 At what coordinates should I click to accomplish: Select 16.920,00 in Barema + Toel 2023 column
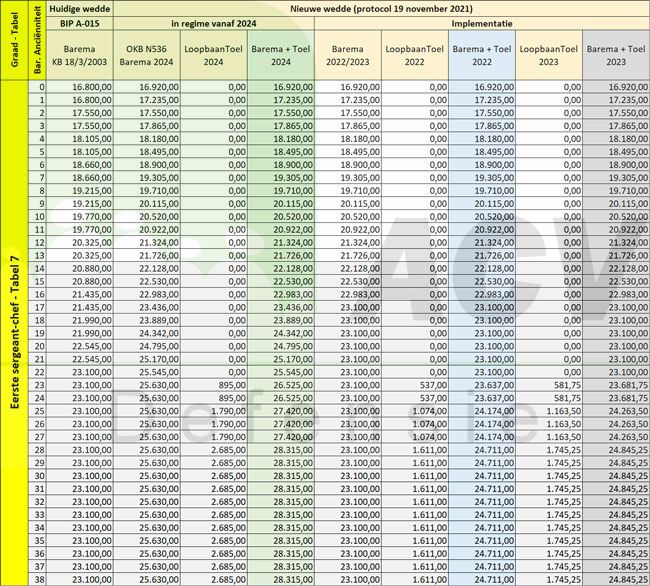pyautogui.click(x=616, y=87)
